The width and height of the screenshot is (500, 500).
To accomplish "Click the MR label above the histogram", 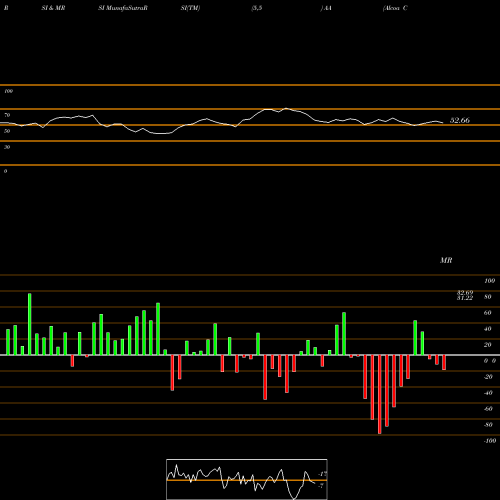I will point(446,260).
